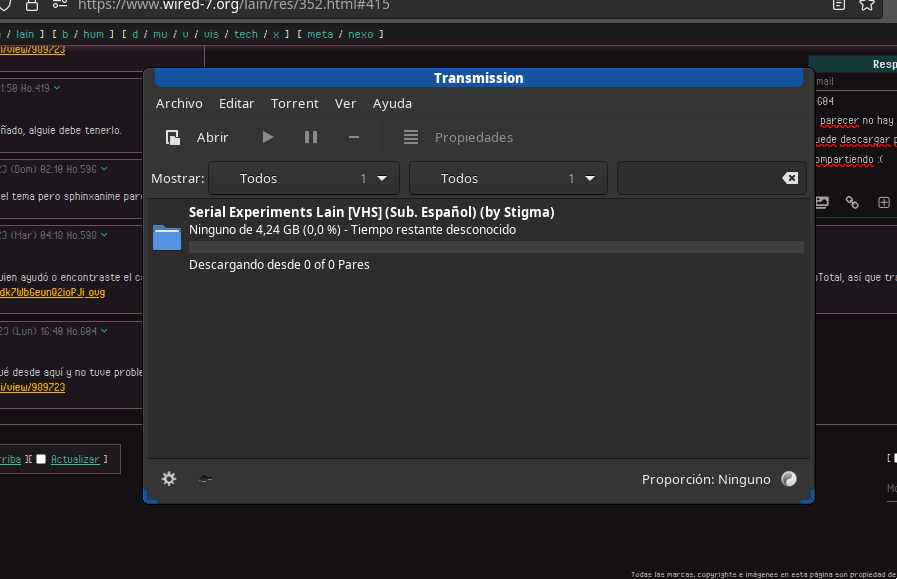Open the vis board link
This screenshot has width=897, height=579.
click(211, 34)
